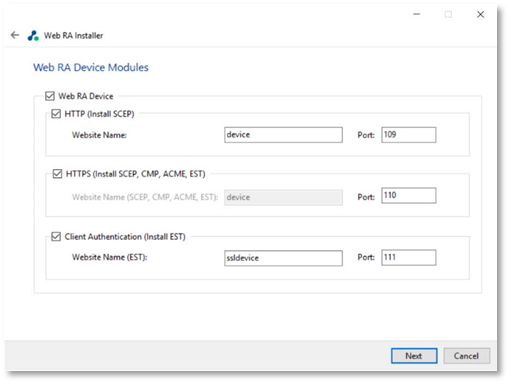The height and width of the screenshot is (383, 509).
Task: Click the EST Port field showing 111
Action: click(409, 258)
